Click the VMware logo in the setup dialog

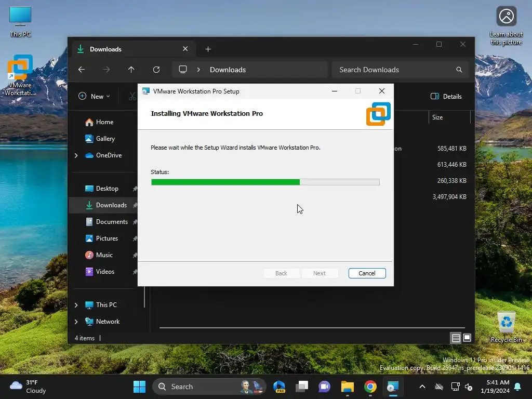point(378,114)
